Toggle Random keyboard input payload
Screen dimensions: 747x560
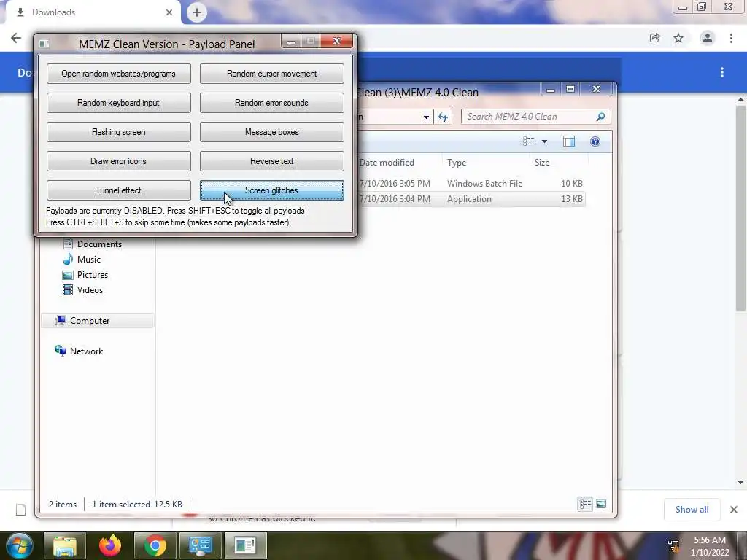point(119,103)
